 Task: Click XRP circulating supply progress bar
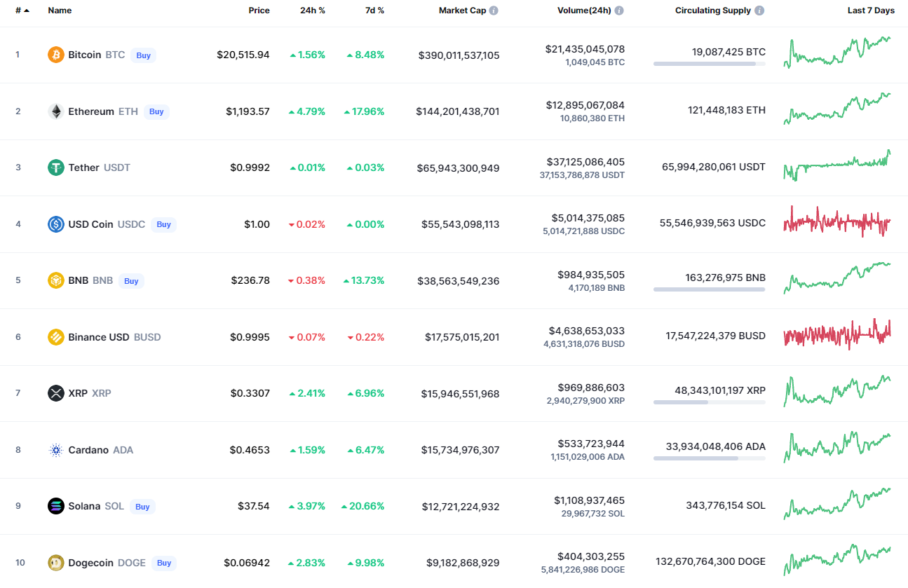tap(710, 402)
